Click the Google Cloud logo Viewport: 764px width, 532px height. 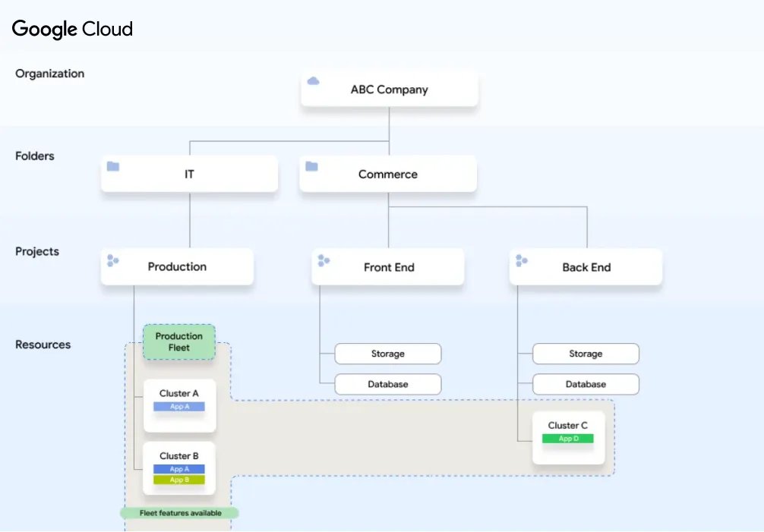pos(73,30)
